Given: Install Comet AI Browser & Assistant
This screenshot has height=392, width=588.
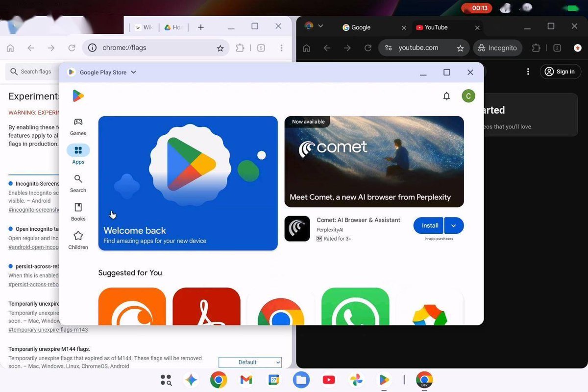Looking at the screenshot, I should [x=429, y=225].
